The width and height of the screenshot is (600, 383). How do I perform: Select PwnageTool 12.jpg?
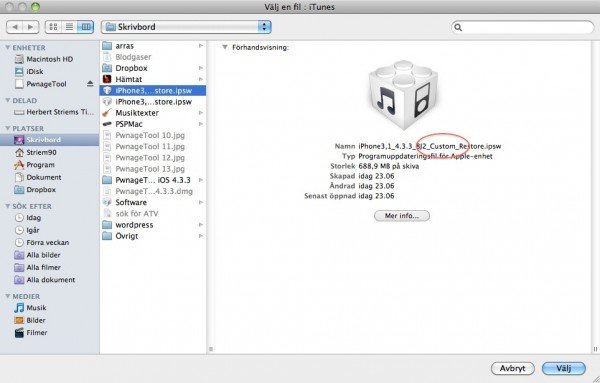[153, 158]
